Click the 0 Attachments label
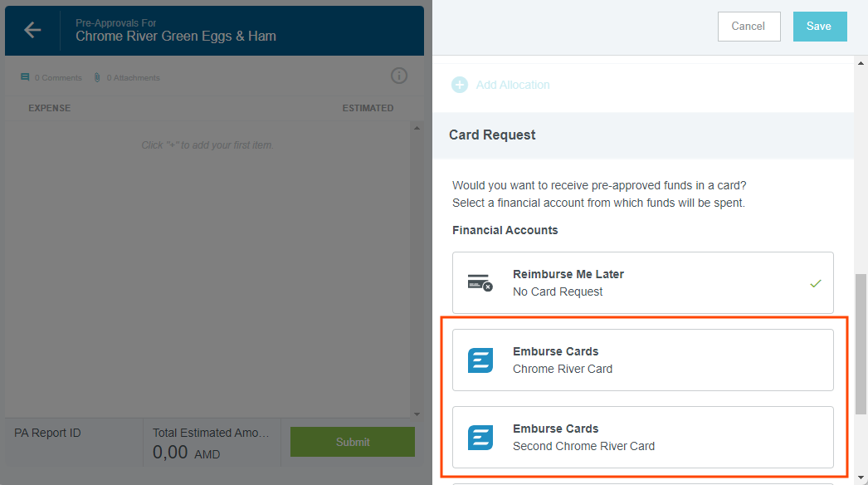 [x=133, y=78]
